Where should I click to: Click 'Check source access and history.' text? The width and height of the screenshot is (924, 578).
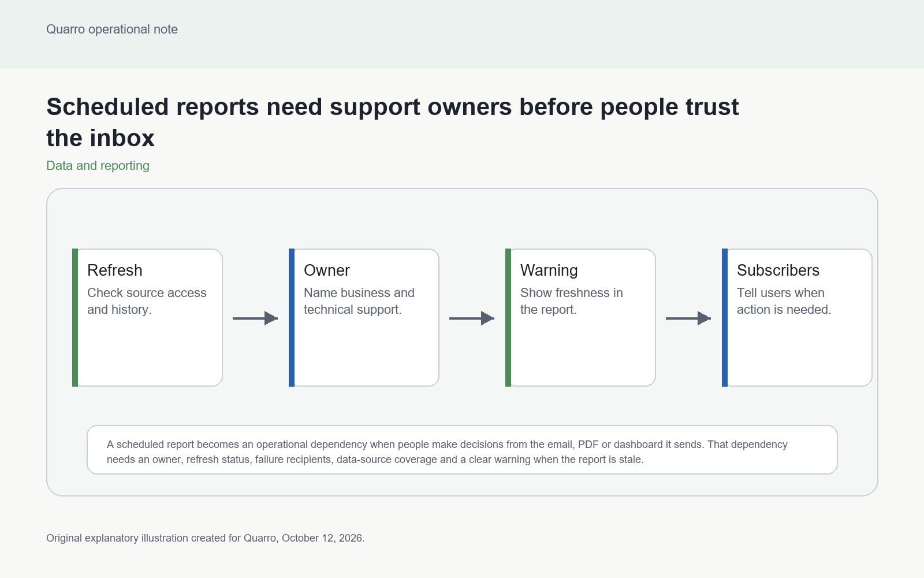pos(147,301)
